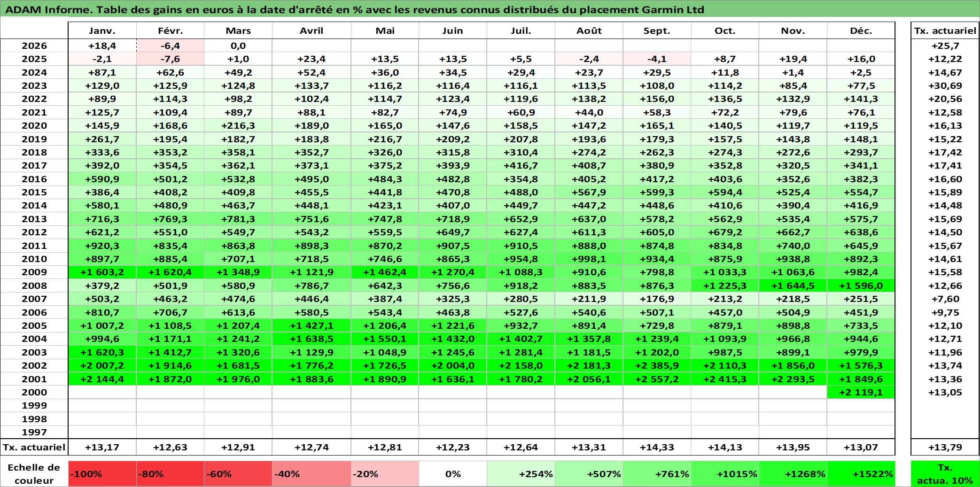
Task: Click the cell showing +1 644,5
Action: [x=793, y=286]
